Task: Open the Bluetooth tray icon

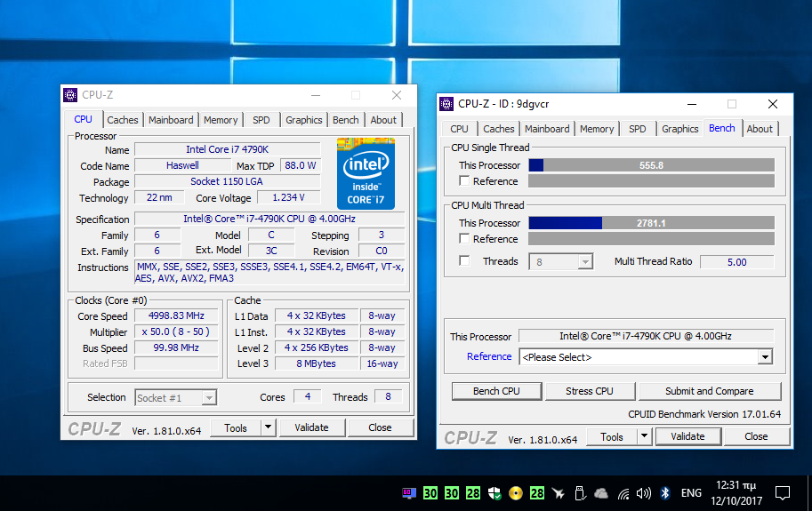Action: click(665, 493)
